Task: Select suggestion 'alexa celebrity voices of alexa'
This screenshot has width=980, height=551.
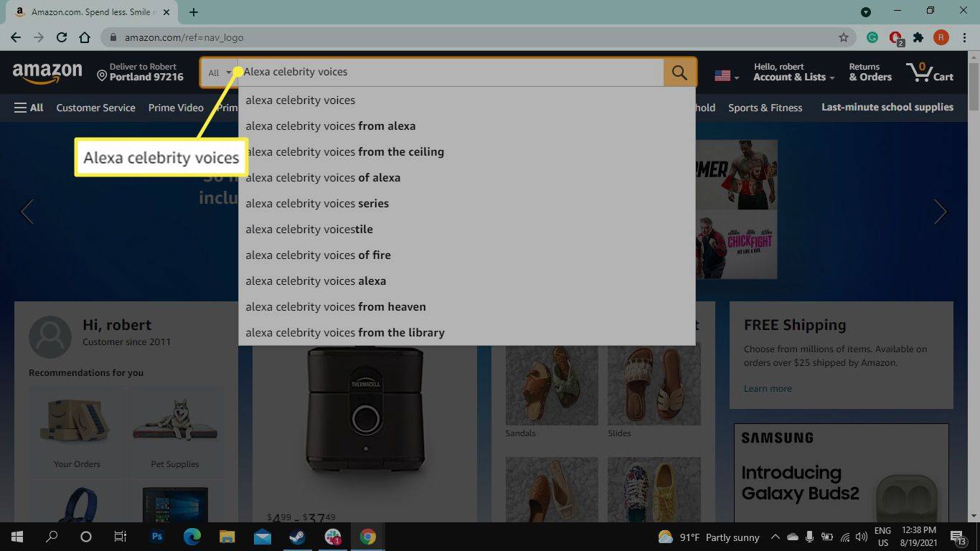Action: click(x=466, y=178)
